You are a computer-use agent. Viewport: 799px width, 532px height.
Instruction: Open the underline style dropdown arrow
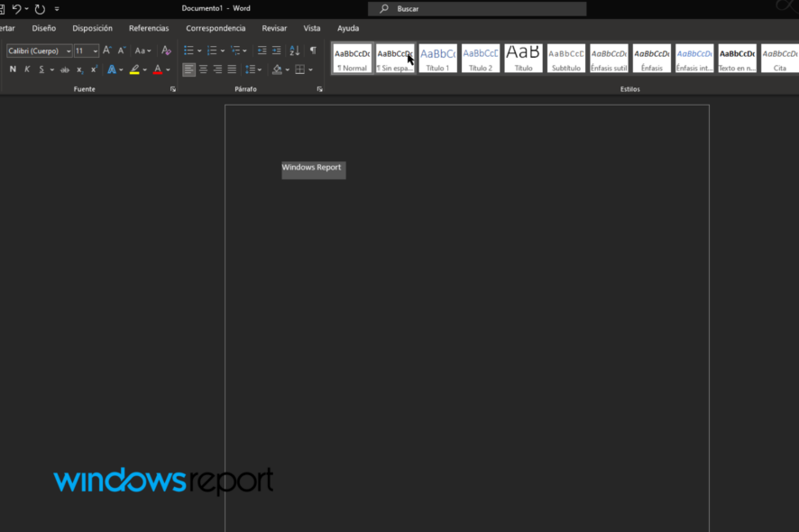52,69
